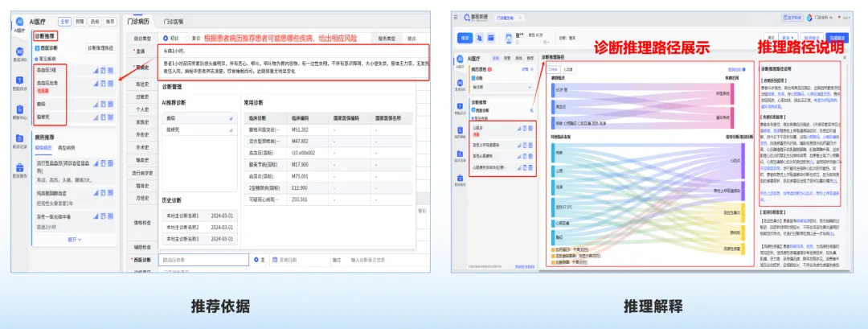Screen dimensions: 868x329
Task: Click chart icon on 急性一氧化碳中毒 case row
Action: coord(96,216)
